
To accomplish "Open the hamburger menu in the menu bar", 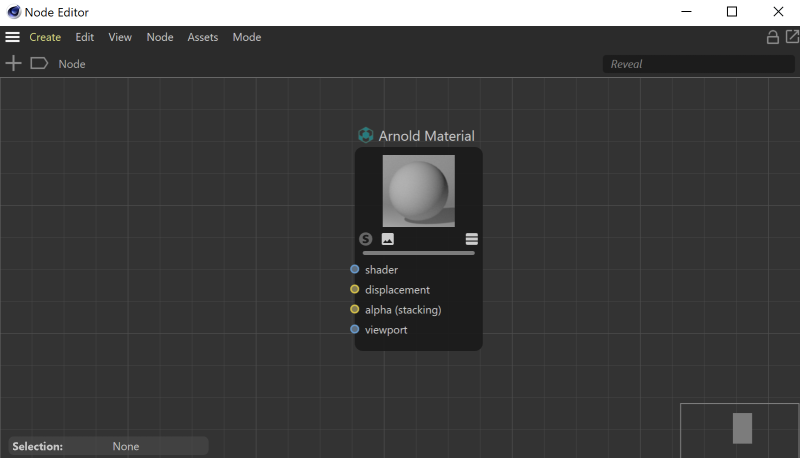I will (12, 37).
